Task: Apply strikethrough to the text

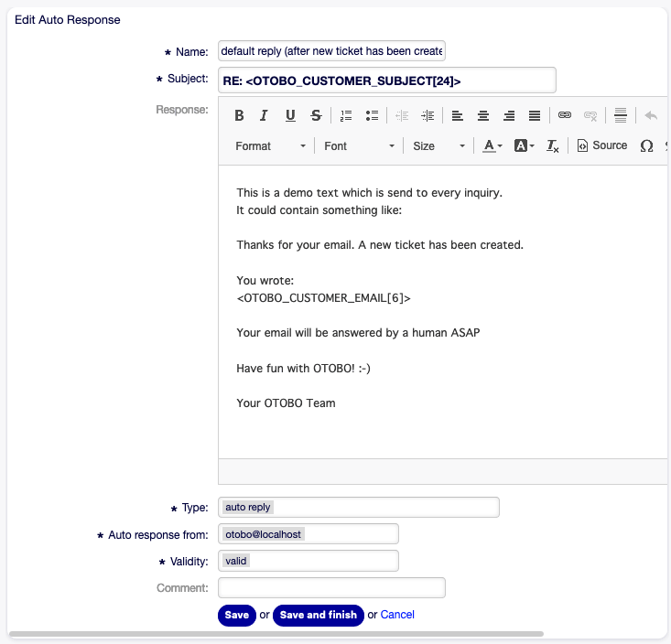Action: tap(316, 115)
